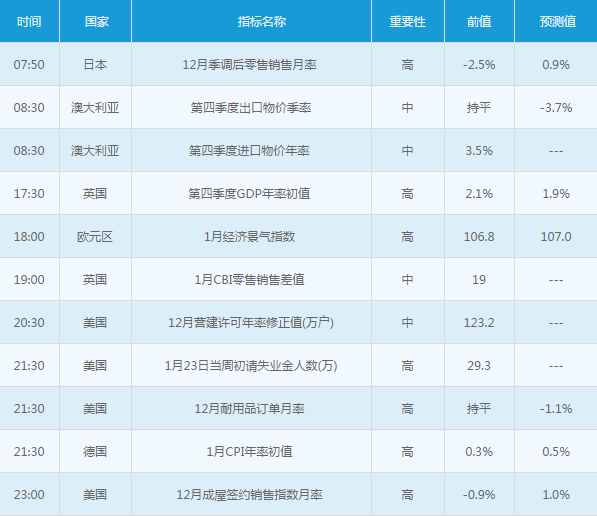Open 第四季度GDP年率初值 entry
This screenshot has height=516, width=597.
click(249, 193)
